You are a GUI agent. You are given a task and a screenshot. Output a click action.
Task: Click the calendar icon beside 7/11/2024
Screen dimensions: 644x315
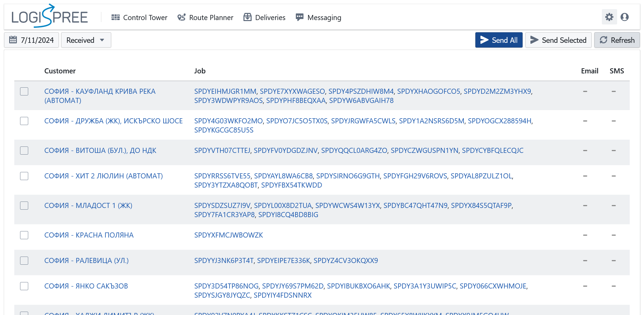click(13, 40)
